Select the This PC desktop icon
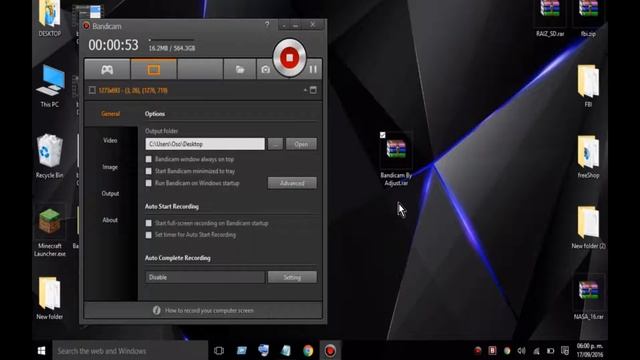This screenshot has height=360, width=640. 50,86
